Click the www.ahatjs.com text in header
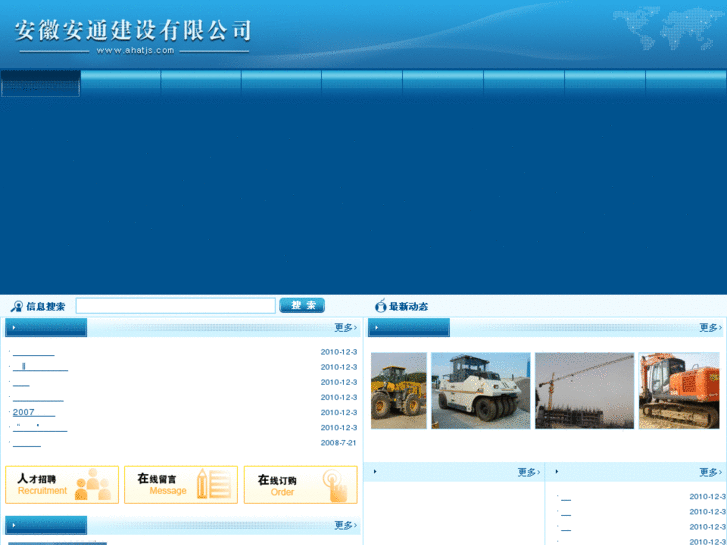This screenshot has width=727, height=545. tap(135, 51)
